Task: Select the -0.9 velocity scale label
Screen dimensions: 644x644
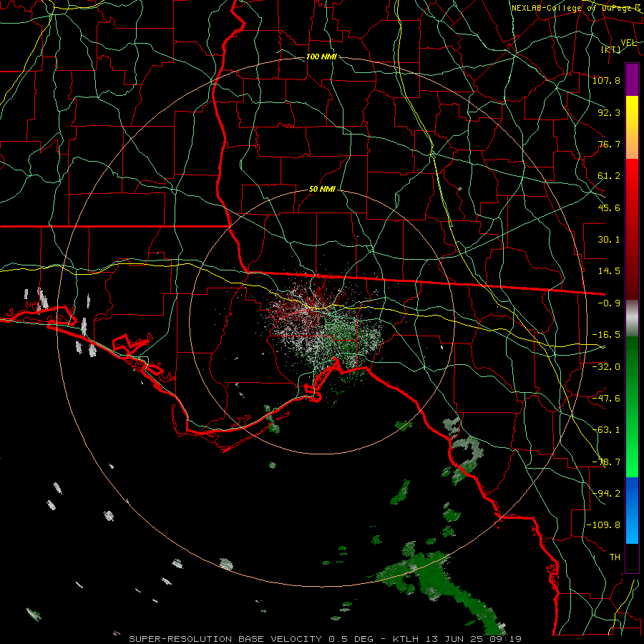Action: click(609, 303)
